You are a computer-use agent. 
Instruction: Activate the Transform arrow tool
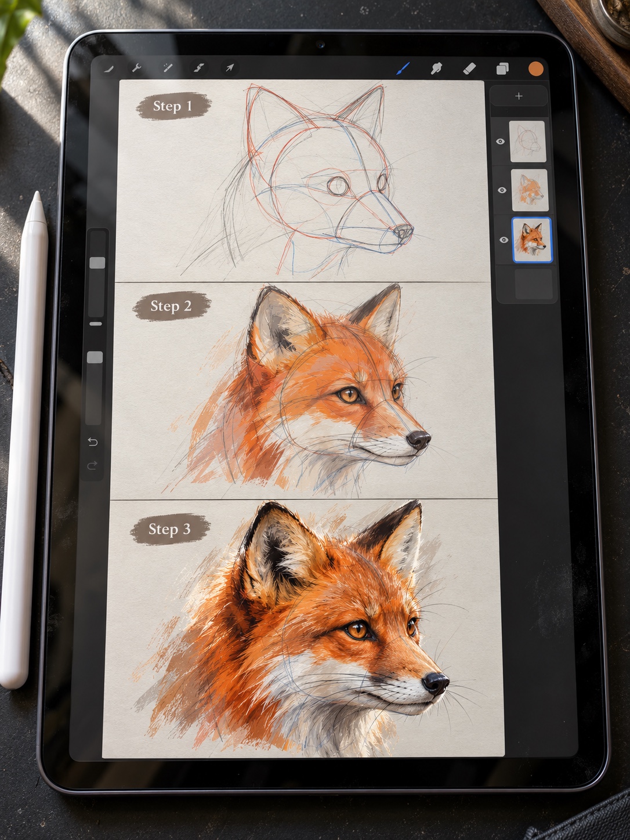point(230,68)
